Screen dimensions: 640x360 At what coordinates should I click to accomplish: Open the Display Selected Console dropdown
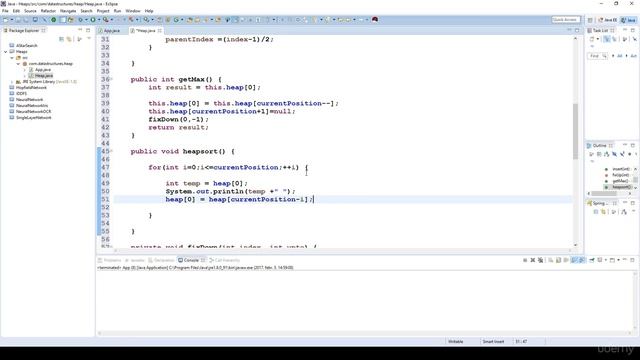605,260
